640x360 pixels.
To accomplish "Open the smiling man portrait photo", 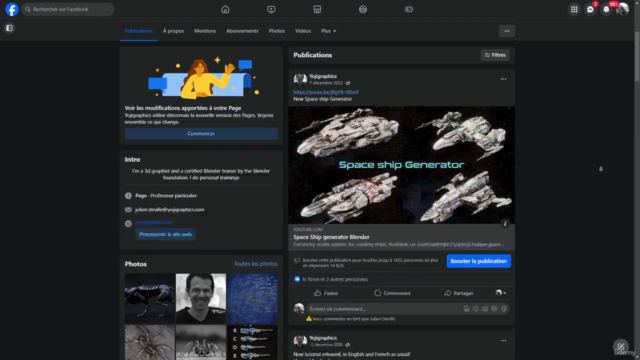I will click(201, 298).
